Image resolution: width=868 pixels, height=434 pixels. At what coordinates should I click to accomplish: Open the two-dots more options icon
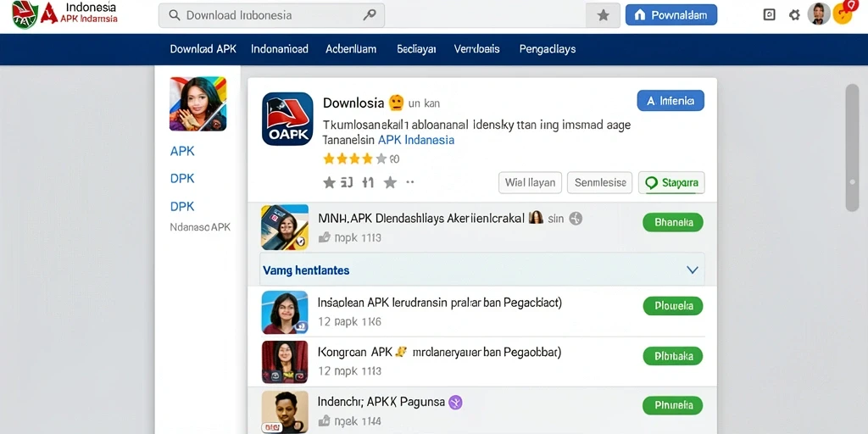(x=410, y=181)
